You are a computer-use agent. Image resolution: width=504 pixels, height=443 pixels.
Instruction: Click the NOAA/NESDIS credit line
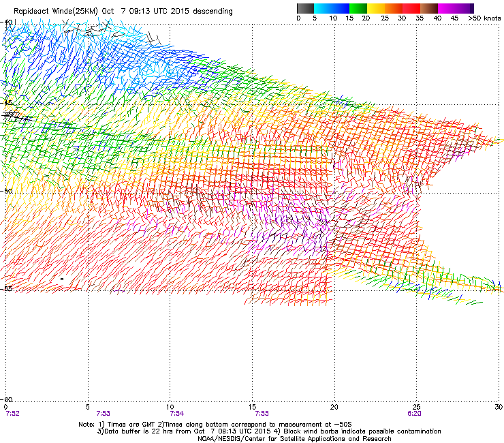coord(294,439)
